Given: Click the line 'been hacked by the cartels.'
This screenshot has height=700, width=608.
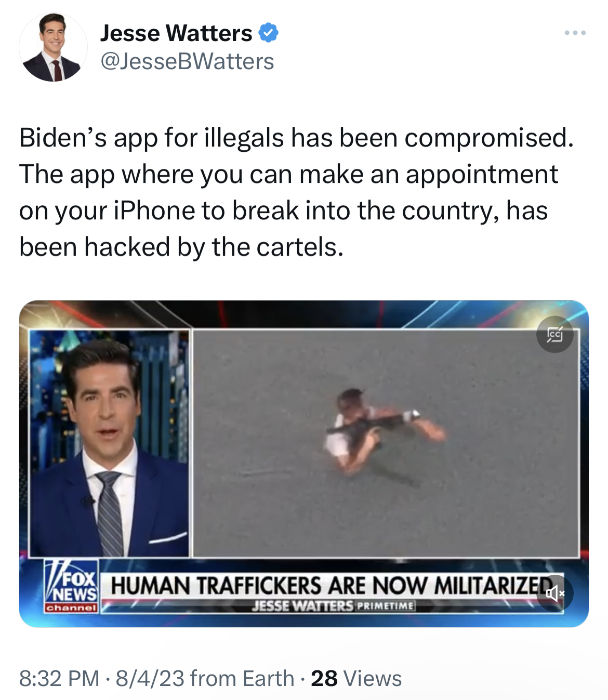Looking at the screenshot, I should click(x=181, y=247).
